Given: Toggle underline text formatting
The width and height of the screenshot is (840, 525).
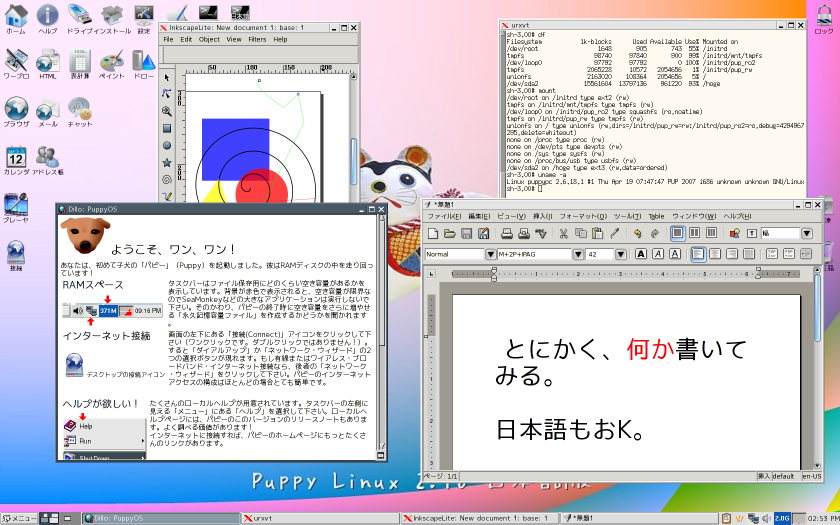Looking at the screenshot, I should (x=675, y=254).
